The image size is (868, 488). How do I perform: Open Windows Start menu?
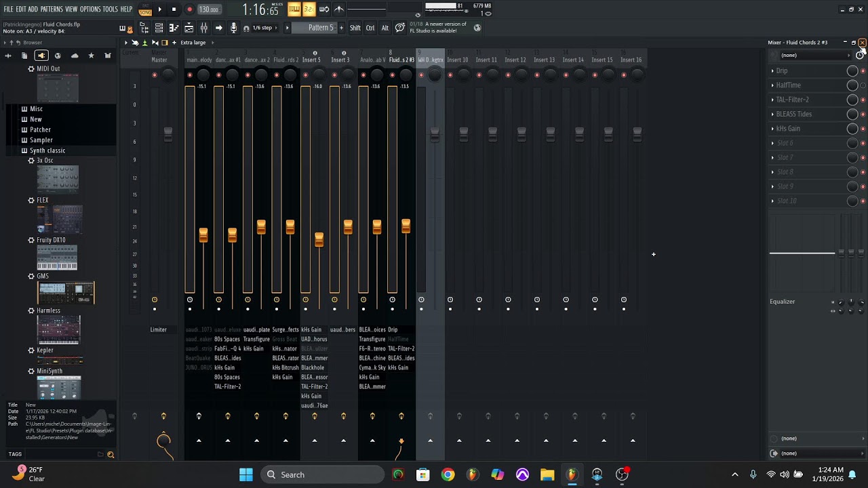tap(246, 474)
